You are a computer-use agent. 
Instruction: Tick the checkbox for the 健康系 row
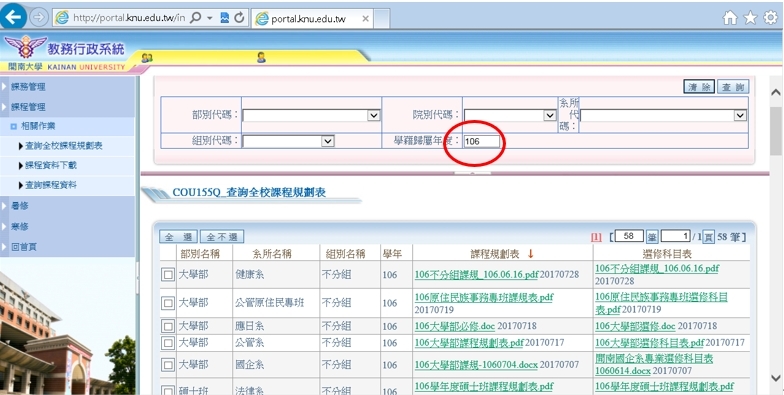click(168, 274)
